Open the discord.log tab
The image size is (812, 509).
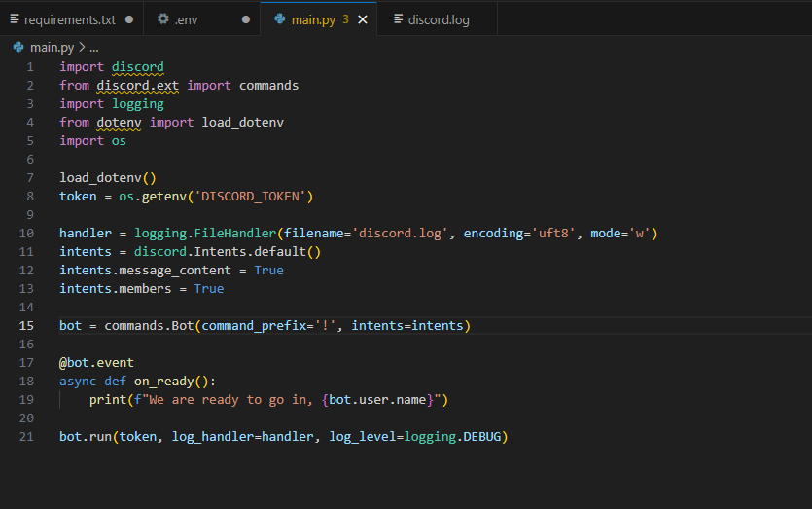coord(437,19)
